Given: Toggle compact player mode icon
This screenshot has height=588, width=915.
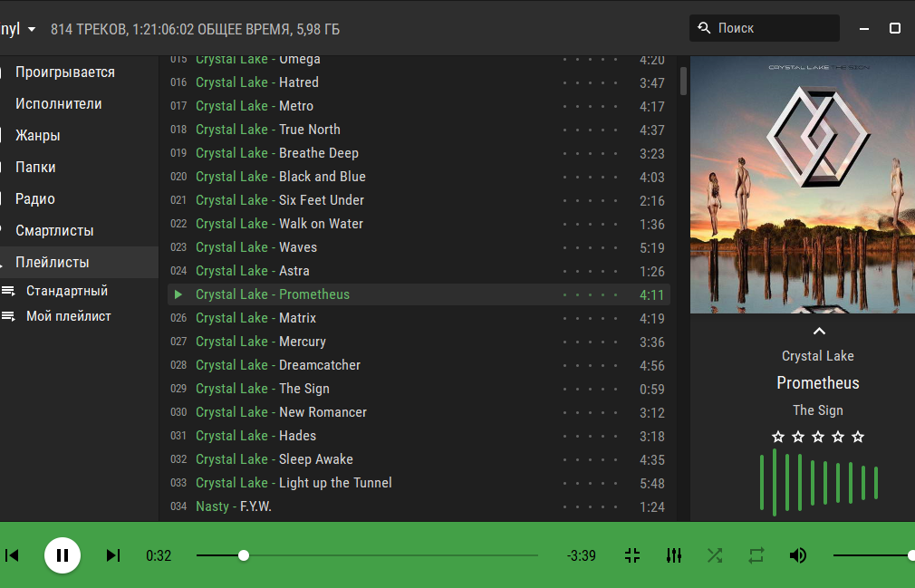Looking at the screenshot, I should [x=632, y=555].
